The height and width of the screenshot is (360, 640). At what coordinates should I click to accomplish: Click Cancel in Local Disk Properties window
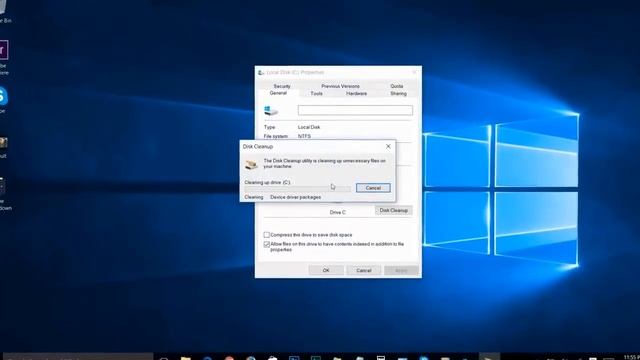click(x=363, y=270)
